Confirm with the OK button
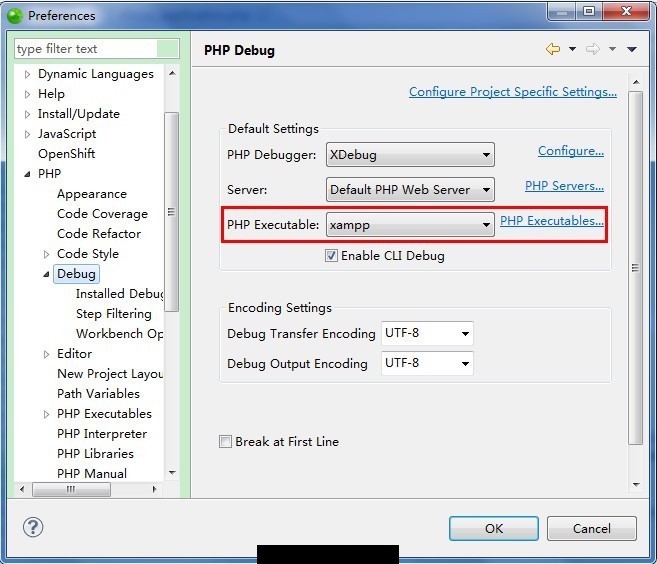Image resolution: width=657 pixels, height=564 pixels. pyautogui.click(x=494, y=528)
